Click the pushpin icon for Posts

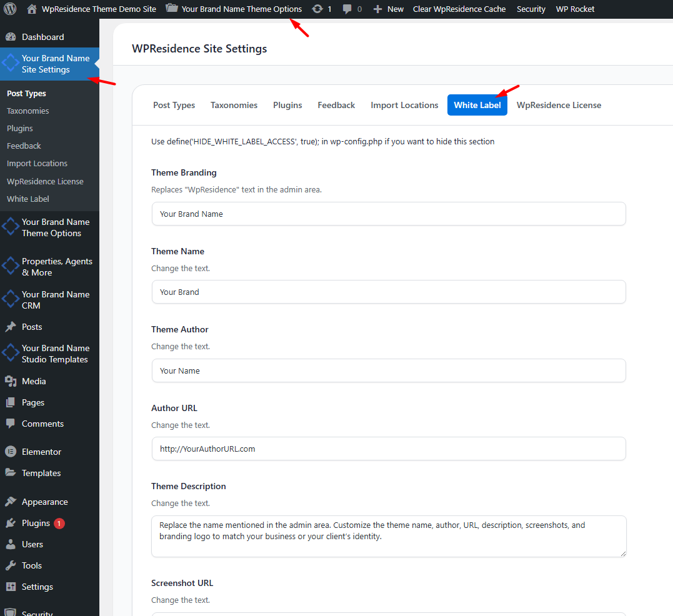(x=11, y=327)
